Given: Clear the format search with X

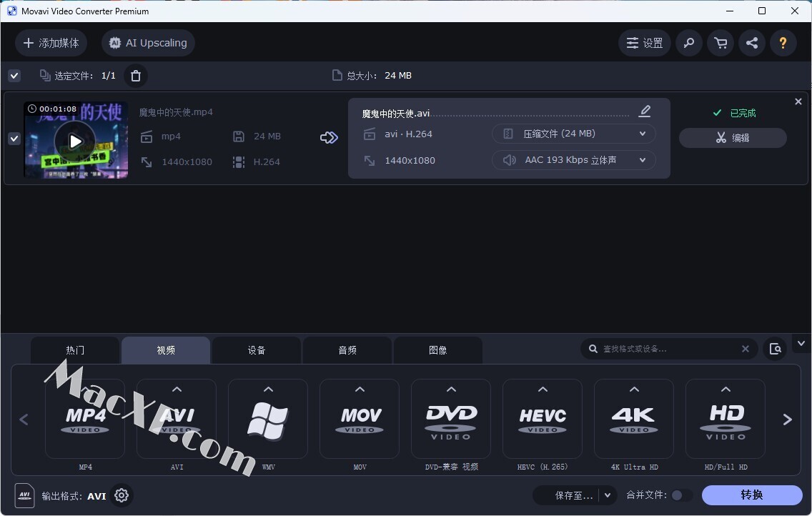Looking at the screenshot, I should coord(746,349).
